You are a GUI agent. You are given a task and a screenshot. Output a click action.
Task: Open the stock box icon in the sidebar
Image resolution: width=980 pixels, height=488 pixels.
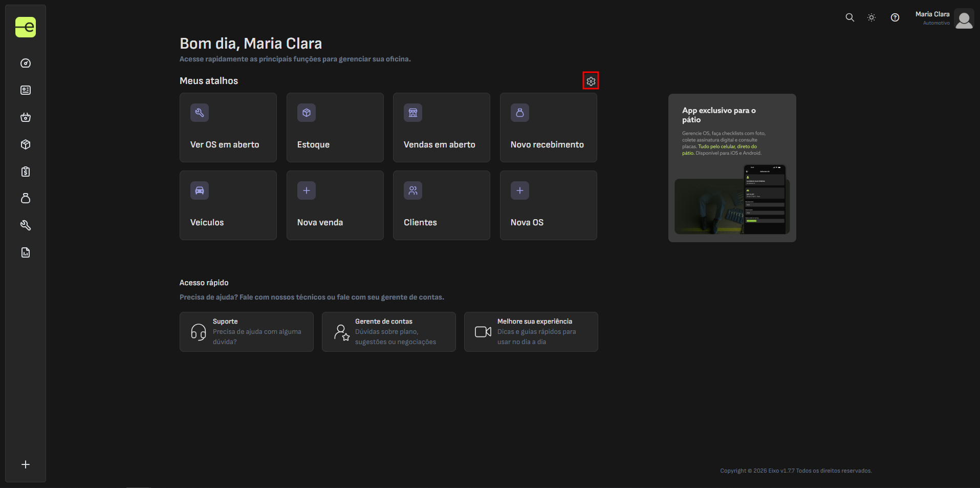pyautogui.click(x=26, y=144)
